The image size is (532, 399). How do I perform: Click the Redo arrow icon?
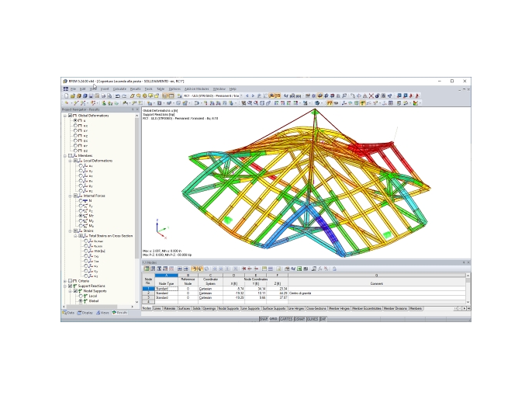[x=124, y=96]
